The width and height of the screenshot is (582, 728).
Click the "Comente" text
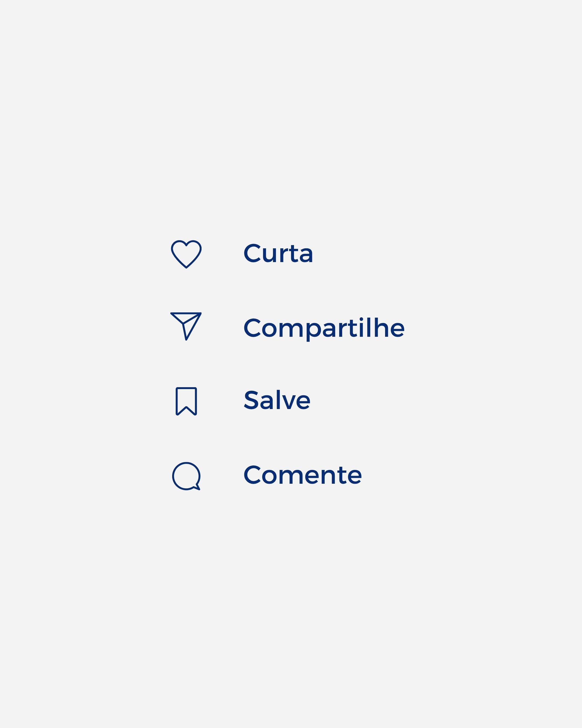(x=303, y=475)
